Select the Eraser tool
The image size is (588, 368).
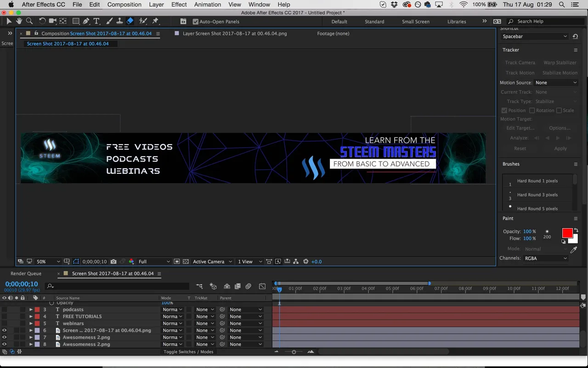(130, 21)
